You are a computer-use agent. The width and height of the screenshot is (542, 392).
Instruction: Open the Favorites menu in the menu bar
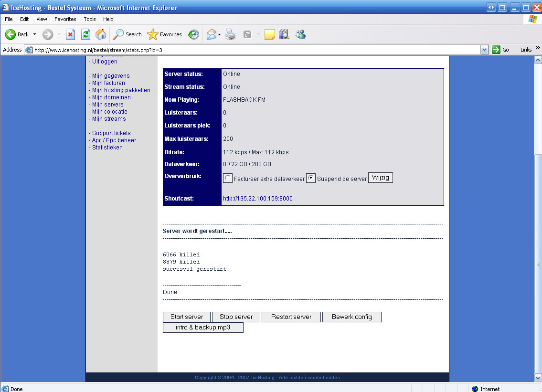click(x=65, y=19)
